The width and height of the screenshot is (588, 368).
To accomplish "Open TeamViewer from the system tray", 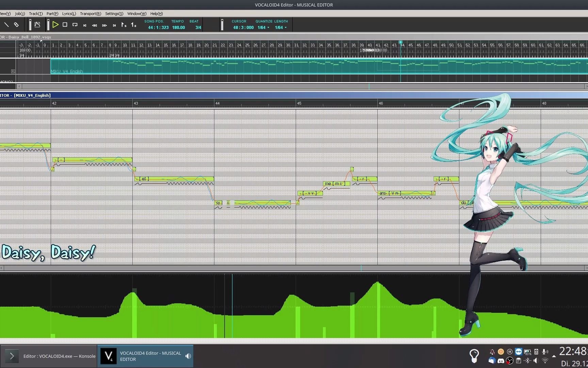I will [x=518, y=352].
